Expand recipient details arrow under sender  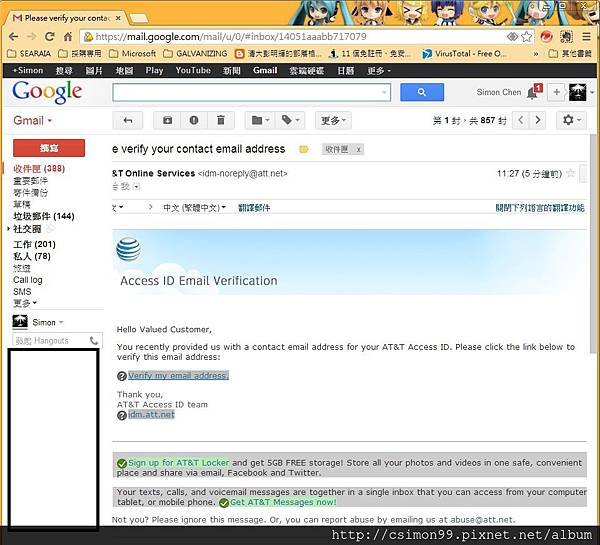pos(137,187)
